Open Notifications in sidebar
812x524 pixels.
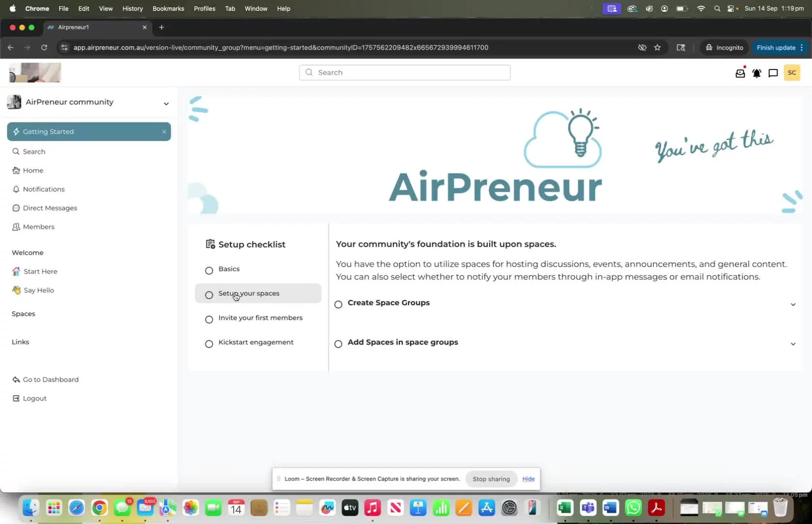pos(38,189)
